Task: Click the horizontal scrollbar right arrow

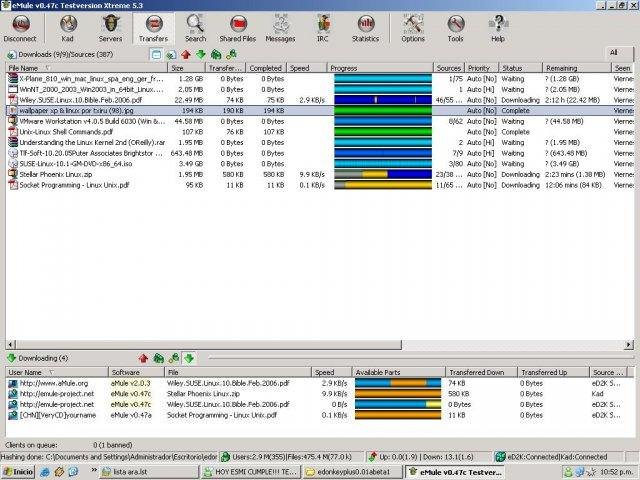Action: point(629,345)
